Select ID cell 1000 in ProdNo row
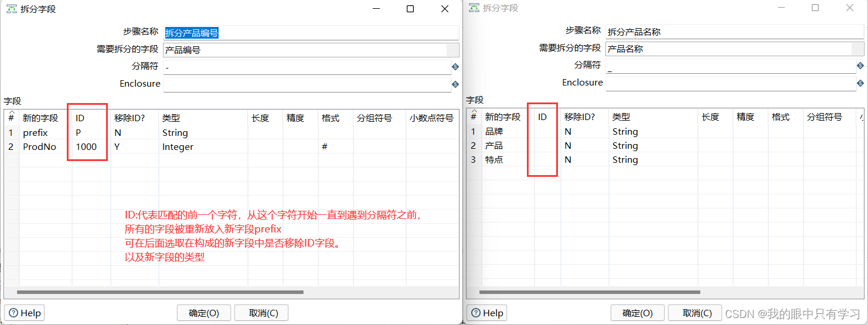 tap(91, 147)
